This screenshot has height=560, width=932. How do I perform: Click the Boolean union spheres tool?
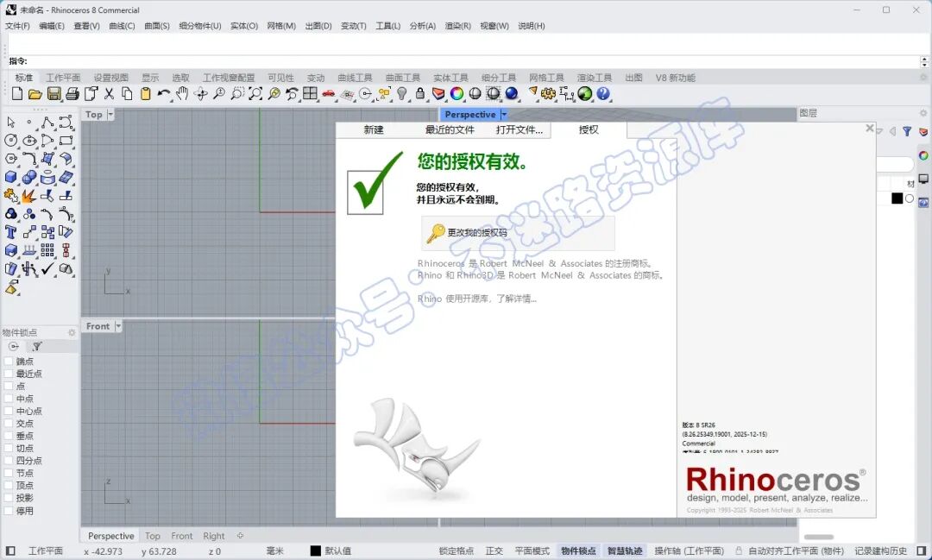pos(29,177)
